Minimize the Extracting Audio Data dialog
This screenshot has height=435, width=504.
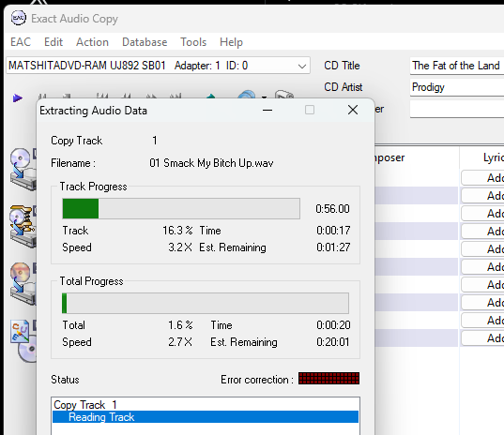pos(267,110)
